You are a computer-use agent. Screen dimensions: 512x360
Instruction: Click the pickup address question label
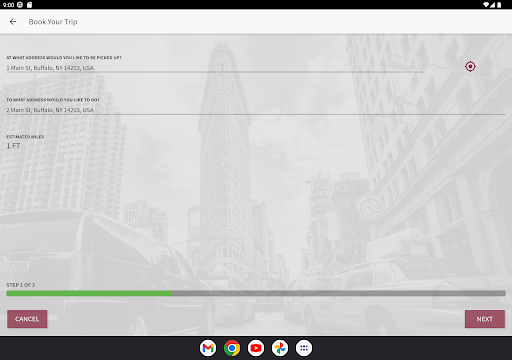[x=64, y=58]
